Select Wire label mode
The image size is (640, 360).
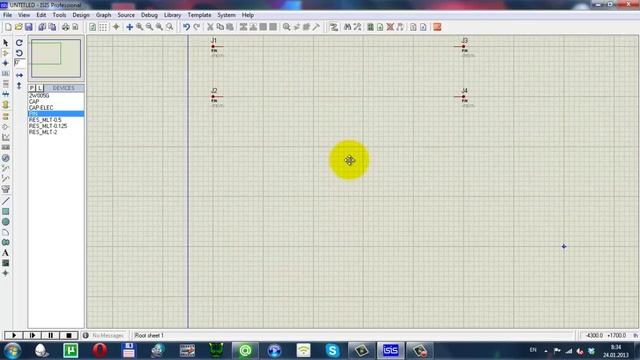tap(6, 73)
